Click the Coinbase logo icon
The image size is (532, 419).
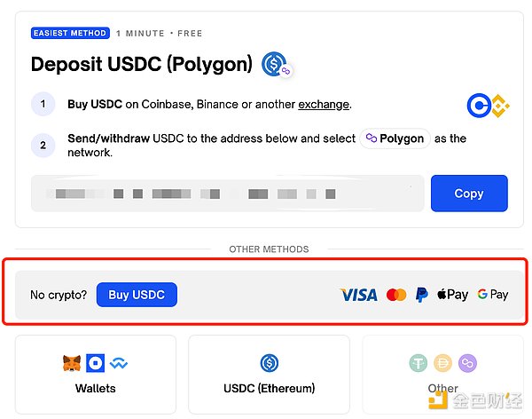(478, 107)
